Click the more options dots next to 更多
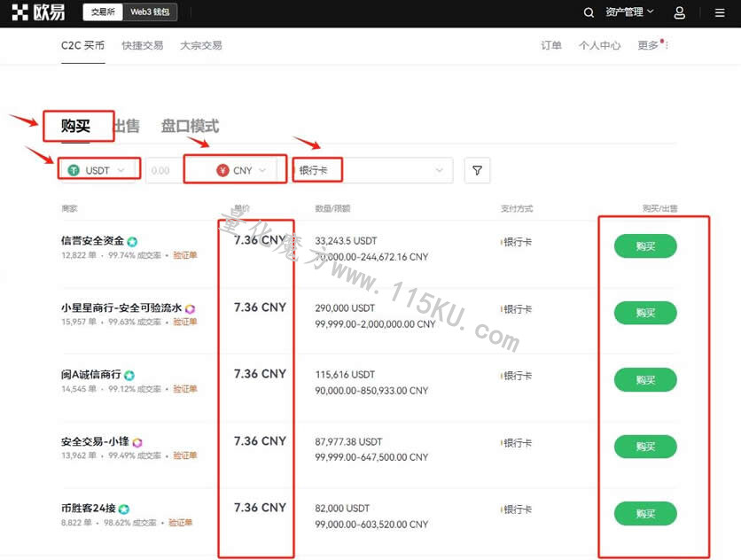This screenshot has height=560, width=741. point(667,45)
